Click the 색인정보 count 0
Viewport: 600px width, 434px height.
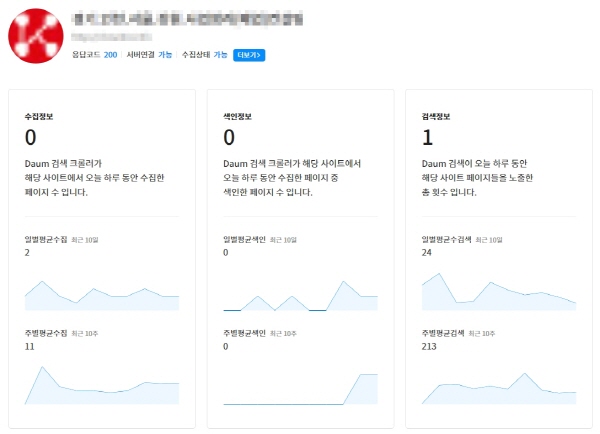click(229, 137)
